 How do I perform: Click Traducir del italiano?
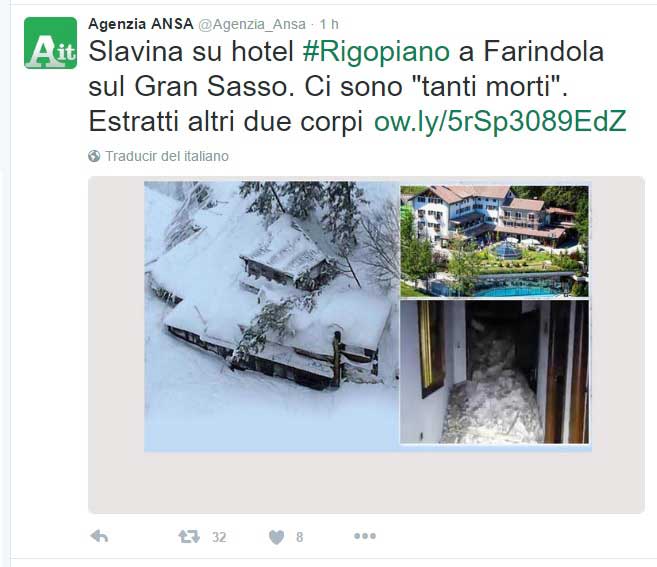(167, 156)
